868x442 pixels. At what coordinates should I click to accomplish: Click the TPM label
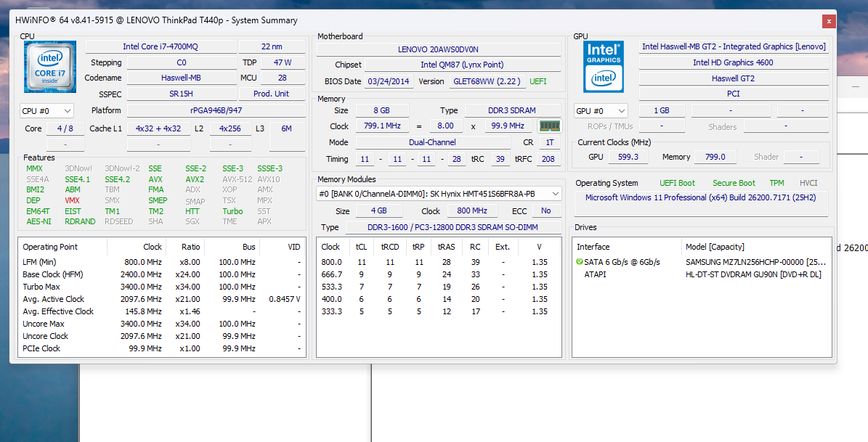776,183
